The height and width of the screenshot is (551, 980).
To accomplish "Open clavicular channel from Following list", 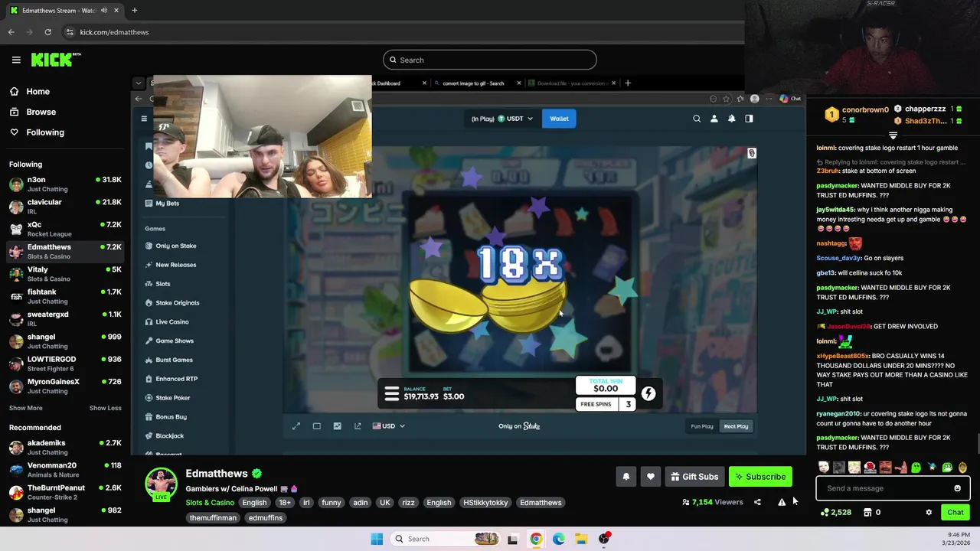I will [65, 206].
